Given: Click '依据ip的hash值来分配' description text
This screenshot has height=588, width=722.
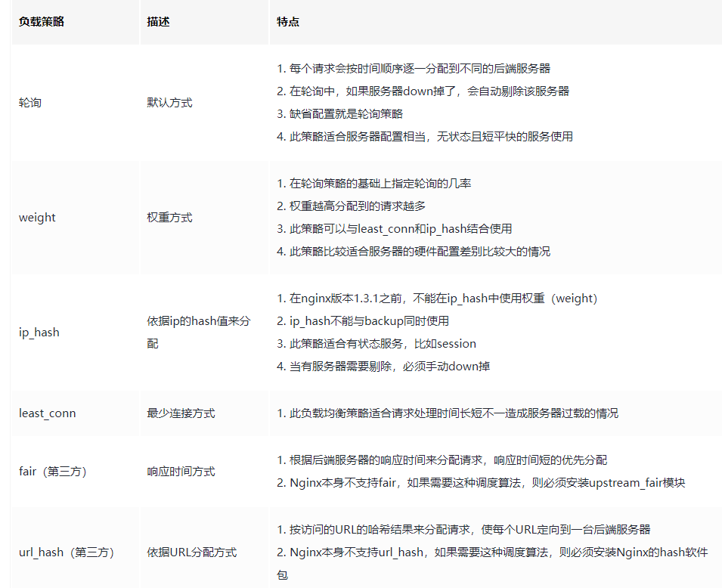Looking at the screenshot, I should (199, 333).
